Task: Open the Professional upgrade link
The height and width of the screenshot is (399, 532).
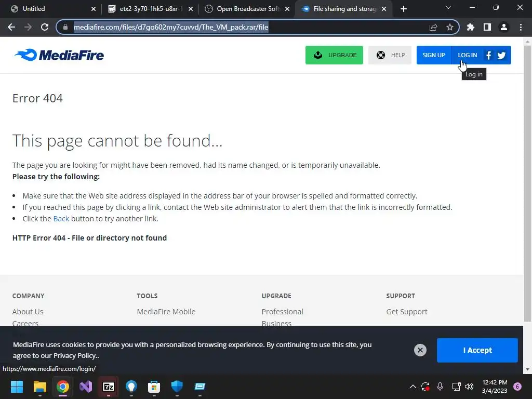Action: pyautogui.click(x=282, y=312)
